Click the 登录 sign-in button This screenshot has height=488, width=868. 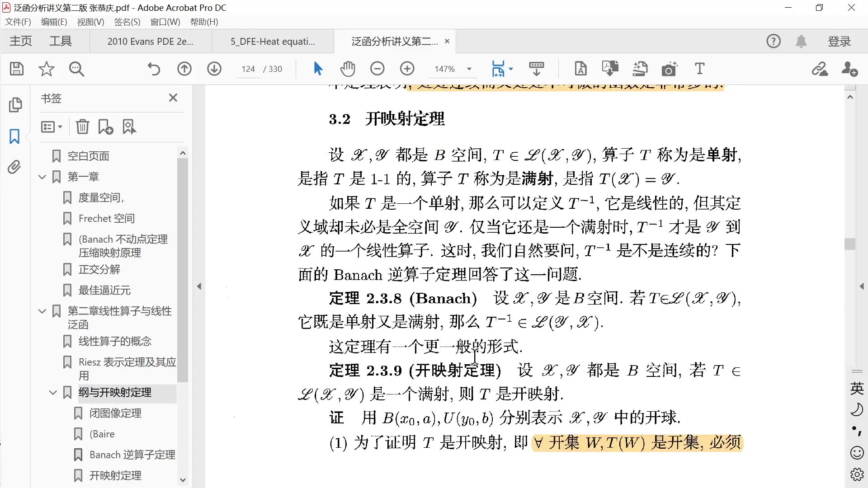tap(839, 41)
